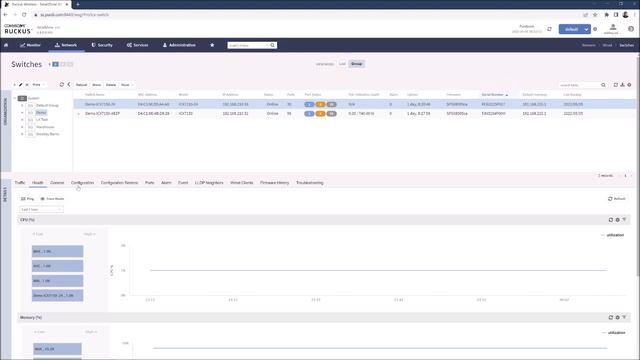Viewport: 640px width, 360px height.
Task: Click the Demo-ICX7150-24 CPU bar
Action: click(58, 296)
